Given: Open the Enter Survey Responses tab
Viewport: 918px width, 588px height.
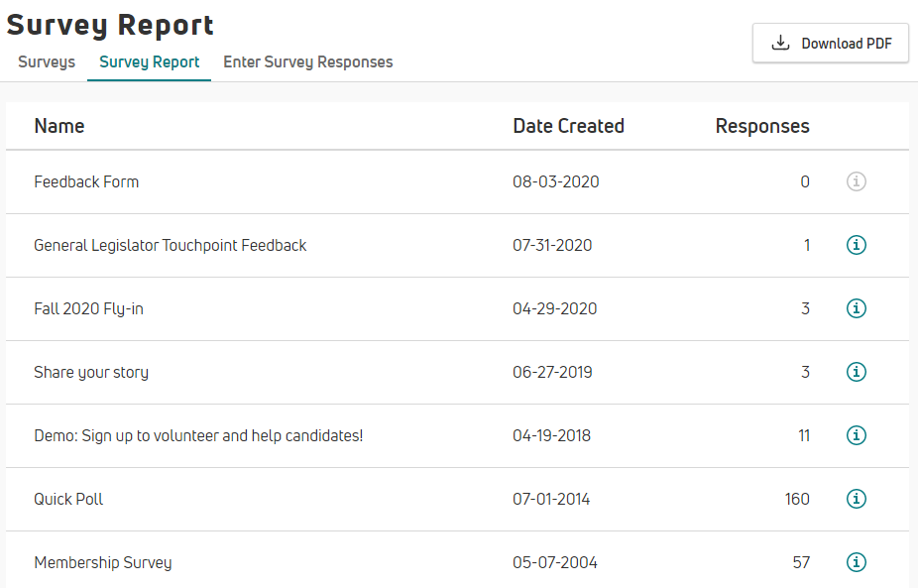Looking at the screenshot, I should [x=307, y=61].
